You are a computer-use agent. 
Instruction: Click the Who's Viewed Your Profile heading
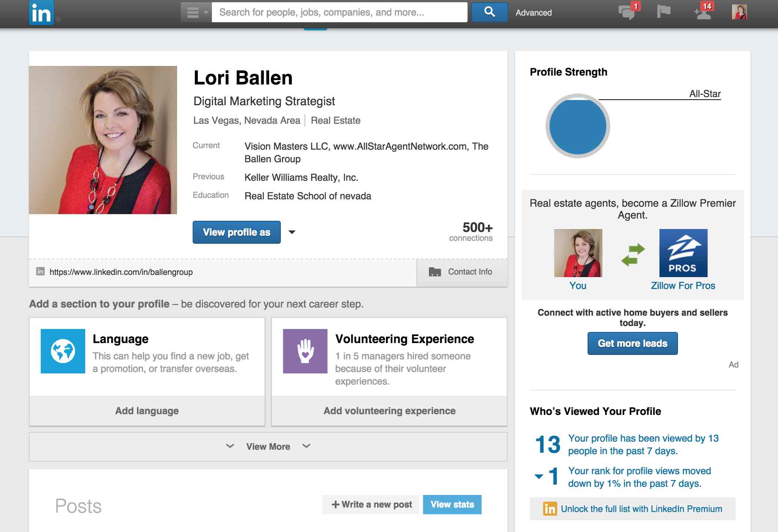pos(595,411)
